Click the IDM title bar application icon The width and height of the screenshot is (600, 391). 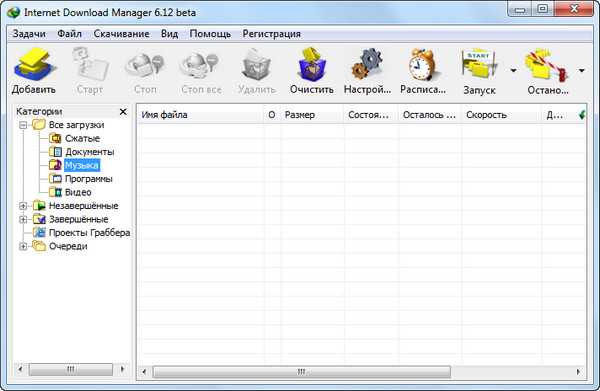[13, 12]
